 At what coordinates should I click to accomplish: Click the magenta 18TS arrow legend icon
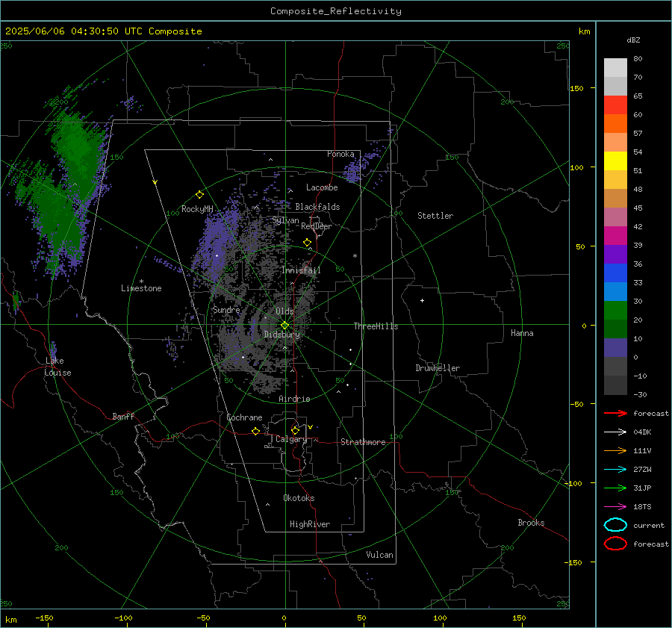(x=615, y=507)
